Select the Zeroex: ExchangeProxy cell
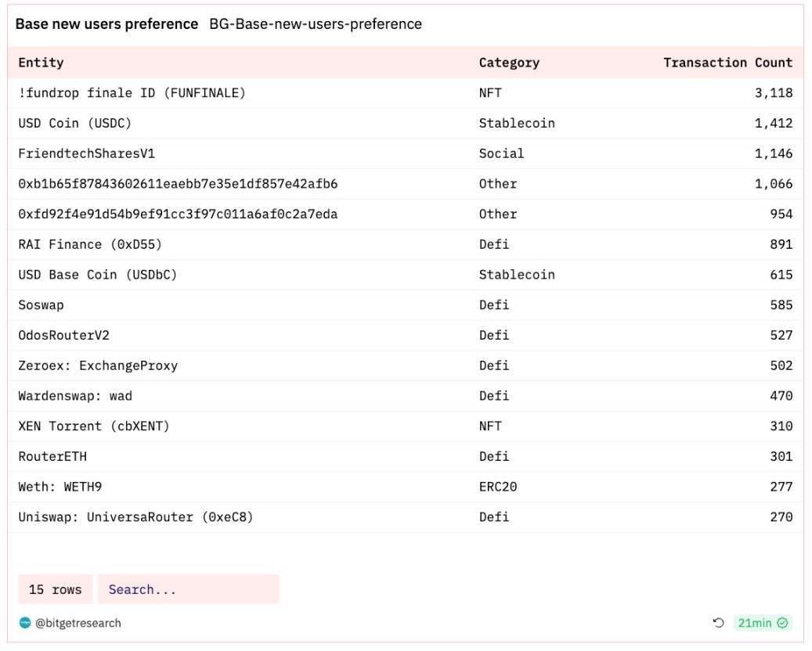812x651 pixels. click(98, 365)
